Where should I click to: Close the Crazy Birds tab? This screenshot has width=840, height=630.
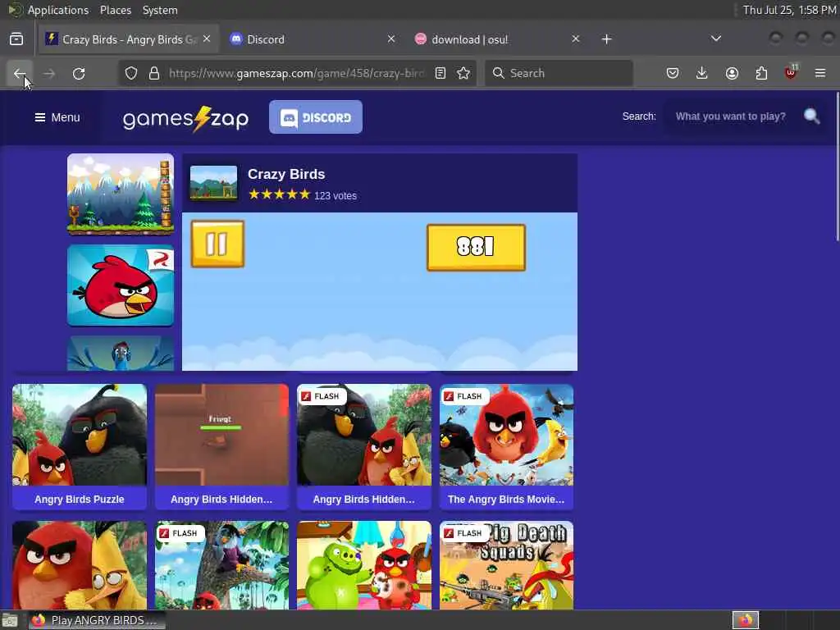[x=207, y=39]
